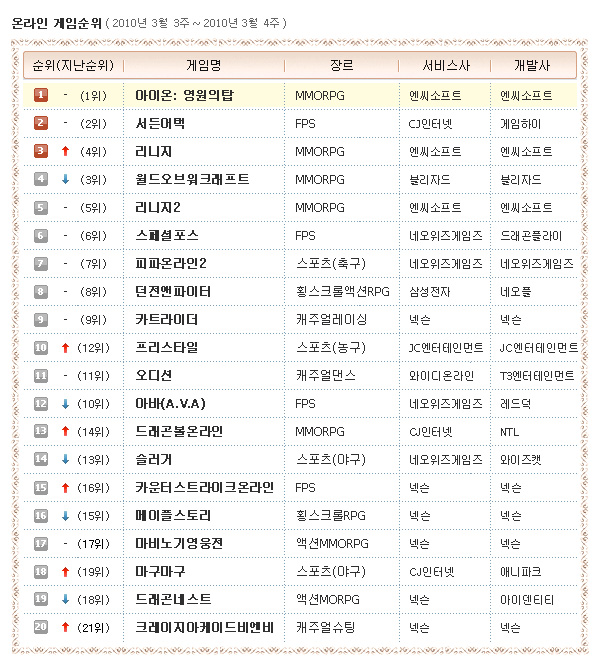Viewport: 600px width, 666px height.
Task: Click the 서비스사 column header
Action: click(x=442, y=65)
